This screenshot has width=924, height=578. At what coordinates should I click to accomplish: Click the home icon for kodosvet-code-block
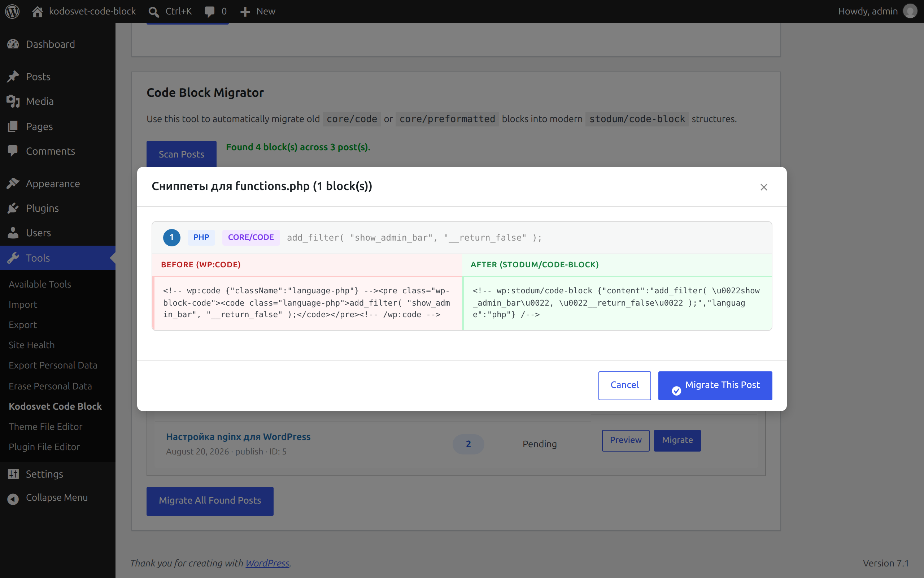click(37, 12)
